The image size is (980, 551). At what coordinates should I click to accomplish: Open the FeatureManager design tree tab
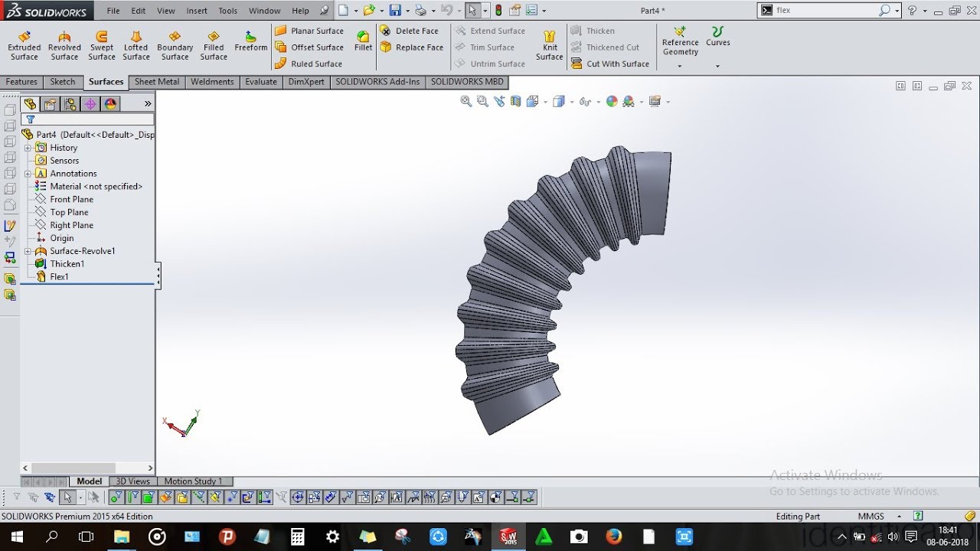pos(30,104)
